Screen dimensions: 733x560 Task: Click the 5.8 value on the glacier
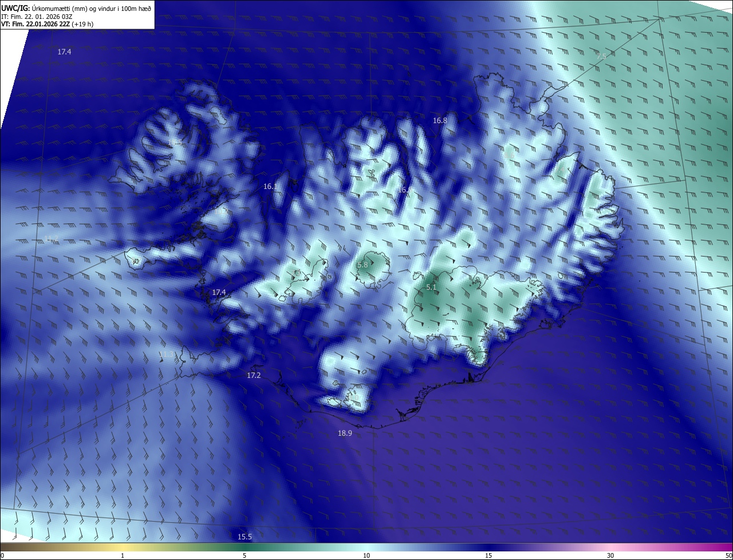click(x=362, y=265)
